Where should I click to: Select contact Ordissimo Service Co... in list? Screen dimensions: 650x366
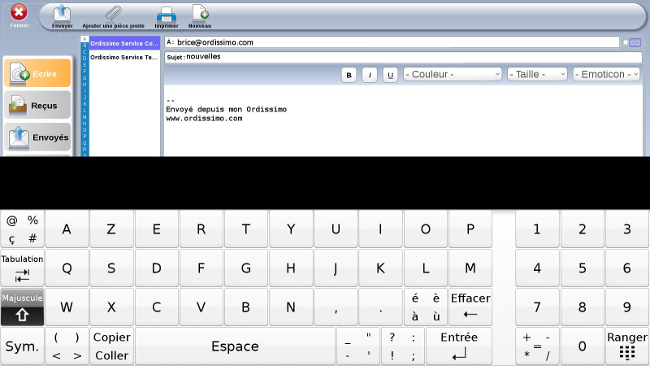[124, 43]
